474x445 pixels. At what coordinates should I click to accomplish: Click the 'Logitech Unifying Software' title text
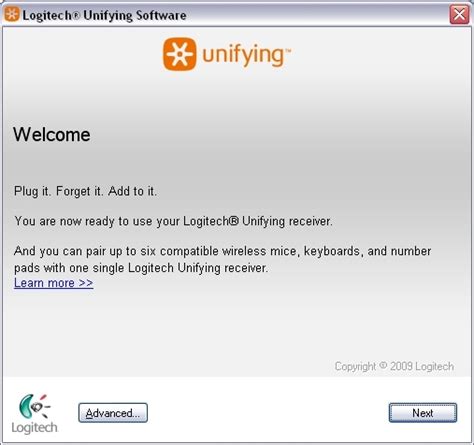click(x=104, y=15)
